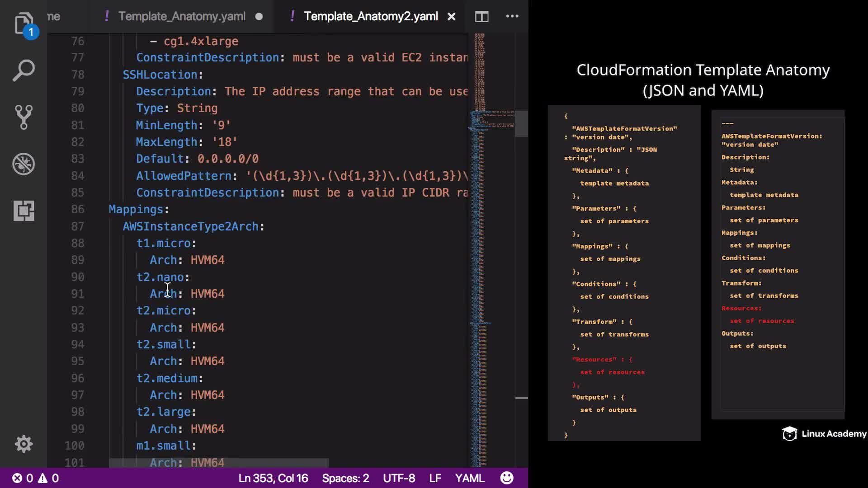This screenshot has width=868, height=488.
Task: Switch to the Template_Anatomy.yaml tab
Action: (182, 16)
